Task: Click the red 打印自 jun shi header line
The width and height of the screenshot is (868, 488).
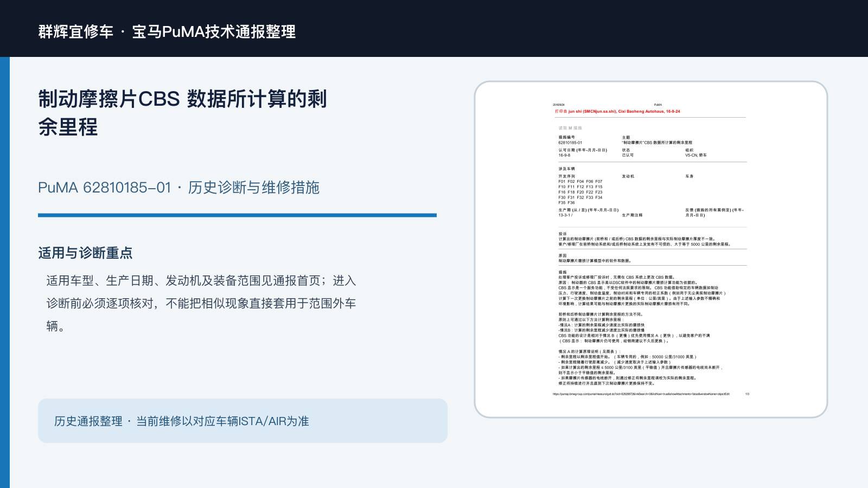Action: click(x=617, y=111)
